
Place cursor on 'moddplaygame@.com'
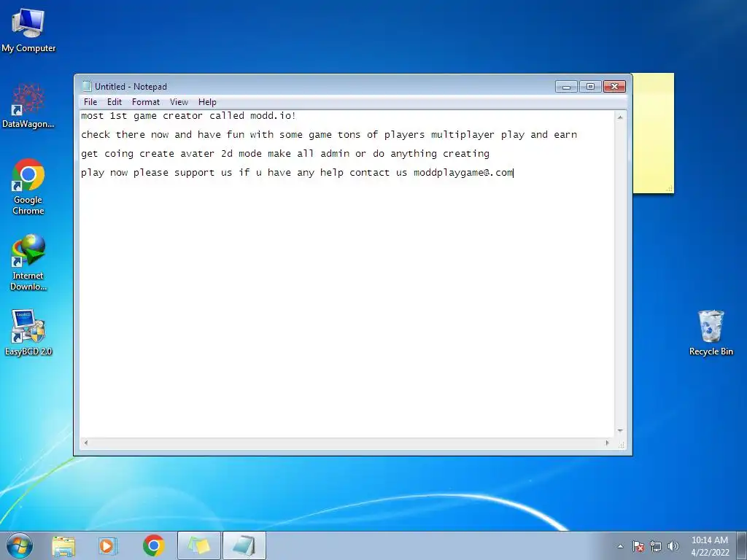pyautogui.click(x=463, y=173)
